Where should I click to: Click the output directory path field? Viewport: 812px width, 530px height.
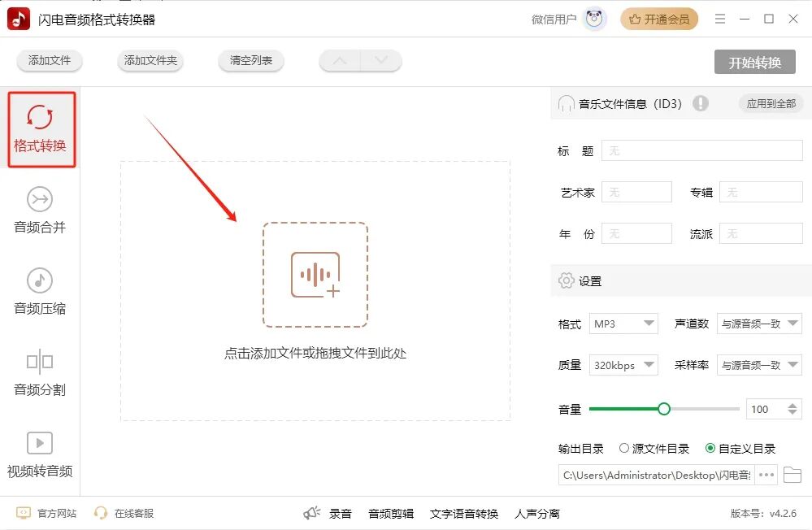657,475
